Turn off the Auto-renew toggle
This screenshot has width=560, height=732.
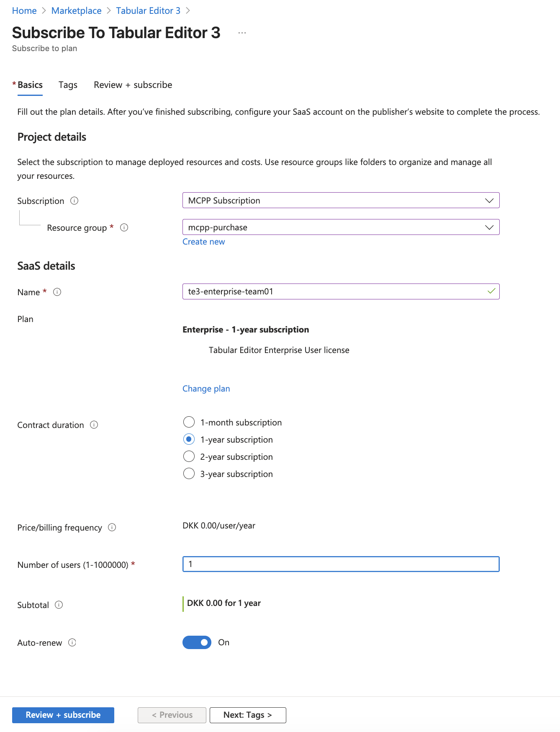[x=197, y=642]
